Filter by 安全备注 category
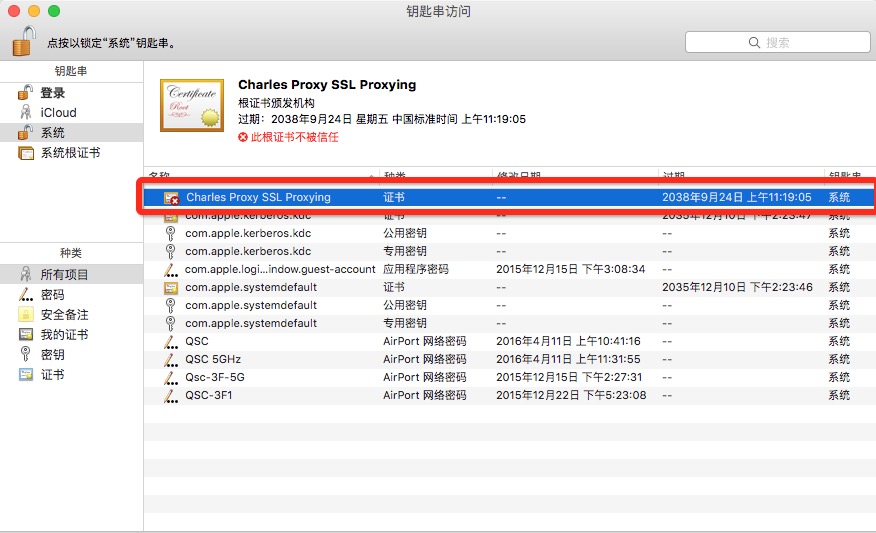876x533 pixels. pyautogui.click(x=72, y=315)
